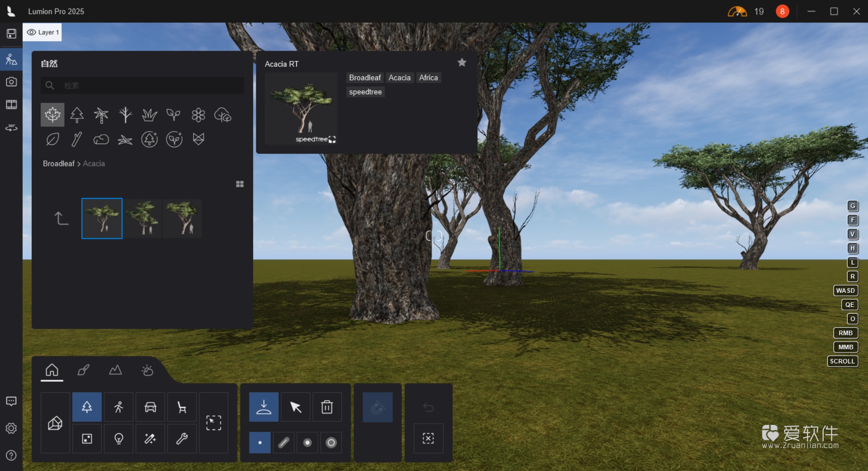
Task: Switch to the Landscape tab
Action: click(115, 371)
